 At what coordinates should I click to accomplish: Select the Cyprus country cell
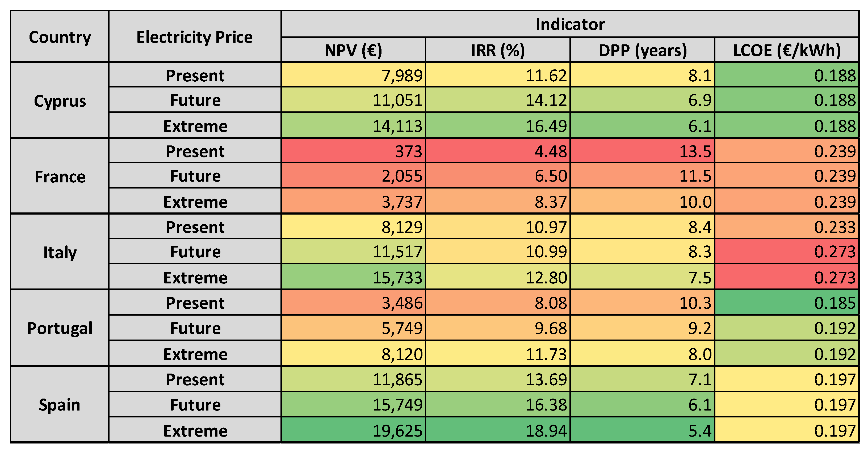point(60,101)
